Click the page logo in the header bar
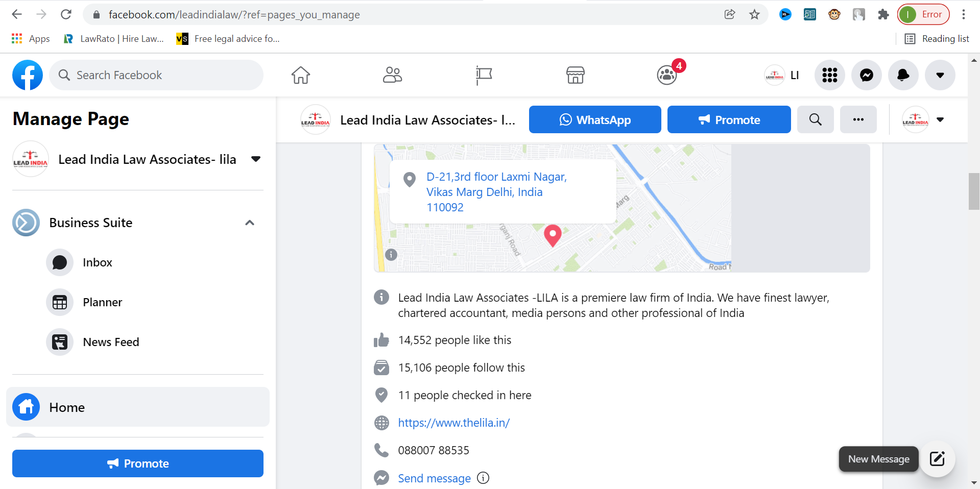The width and height of the screenshot is (980, 489). tap(316, 119)
